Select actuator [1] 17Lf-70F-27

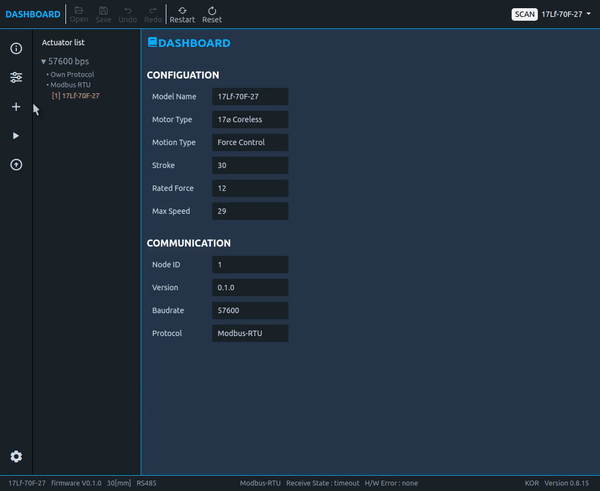(x=76, y=96)
